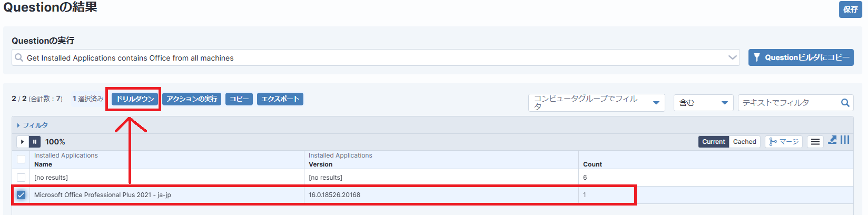Pause results with the pause icon

35,142
